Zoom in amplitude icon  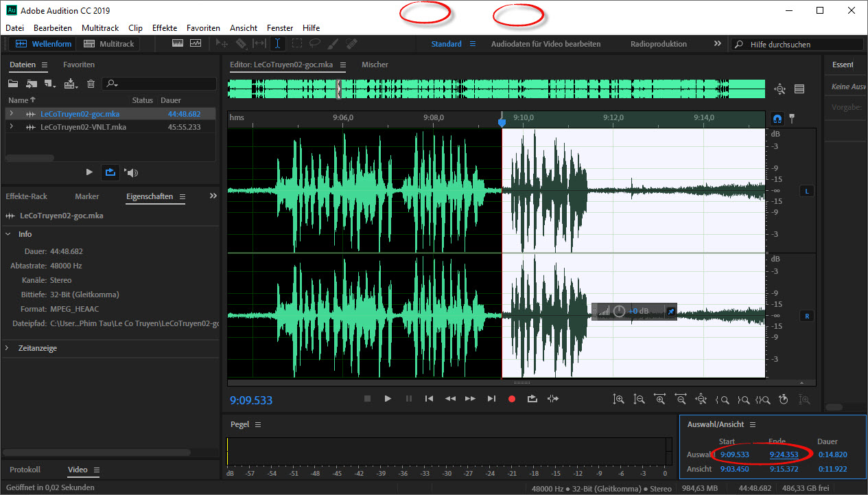point(619,399)
